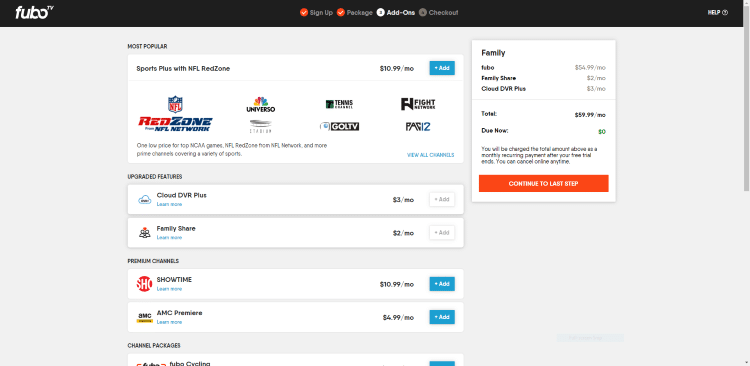Image resolution: width=750 pixels, height=366 pixels.
Task: Open Learn more under Cloud DVR Plus
Action: pyautogui.click(x=169, y=204)
